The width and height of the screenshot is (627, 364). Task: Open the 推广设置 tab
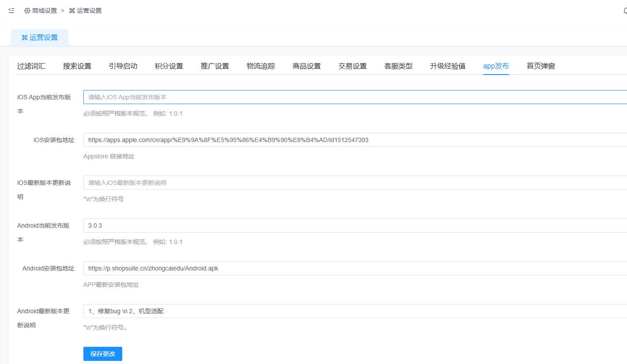click(x=215, y=66)
